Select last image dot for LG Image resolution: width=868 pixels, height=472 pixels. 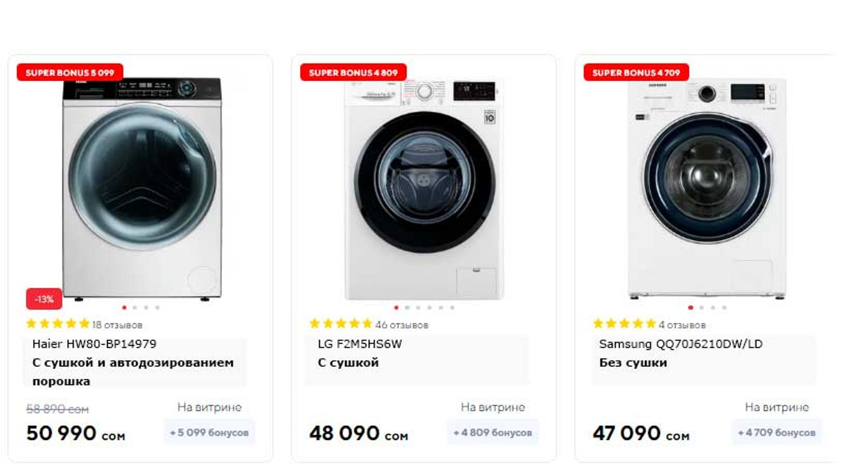[x=452, y=308]
